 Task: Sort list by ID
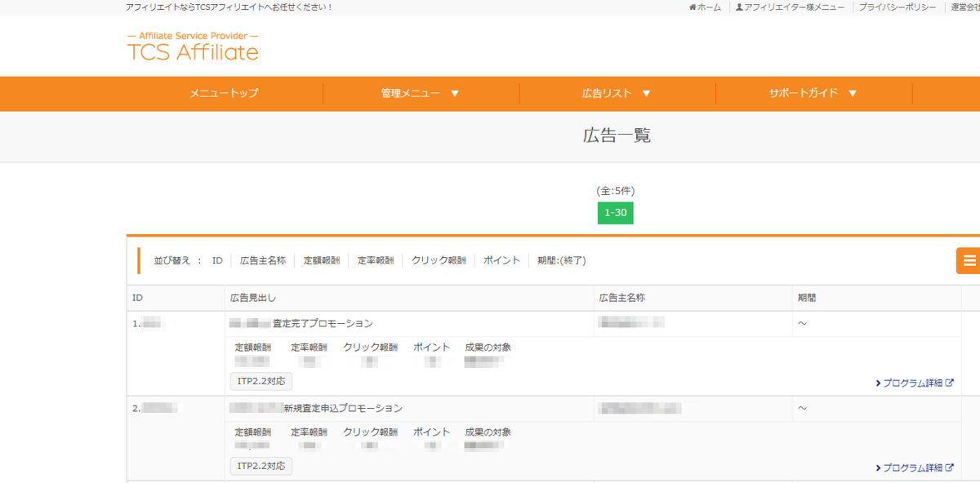[217, 261]
